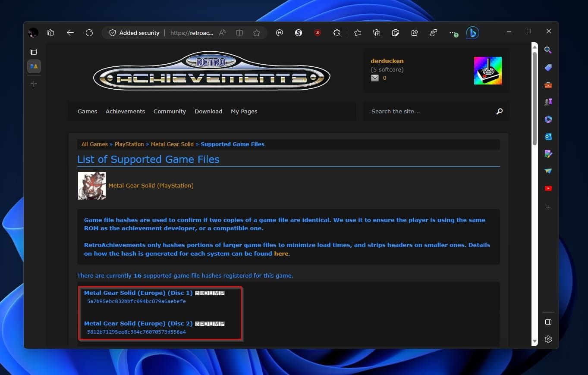
Task: Open the Share menu
Action: [x=415, y=33]
